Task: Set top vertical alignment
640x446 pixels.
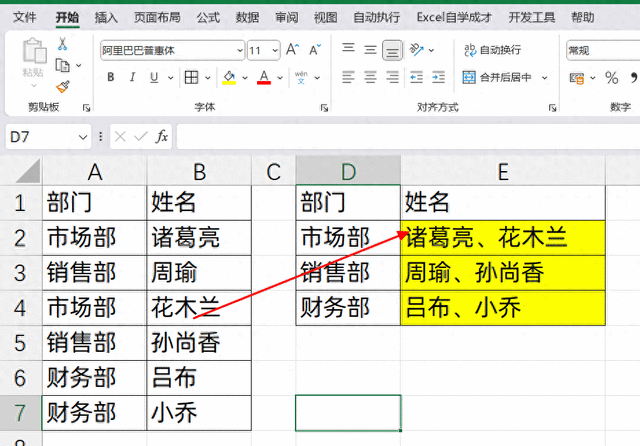Action: pyautogui.click(x=348, y=49)
